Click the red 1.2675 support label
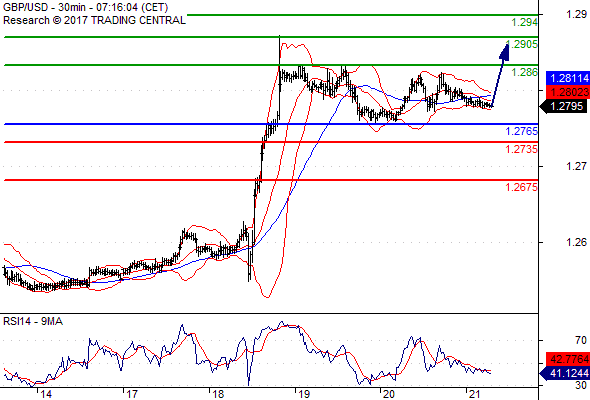The width and height of the screenshot is (590, 400). tap(522, 187)
